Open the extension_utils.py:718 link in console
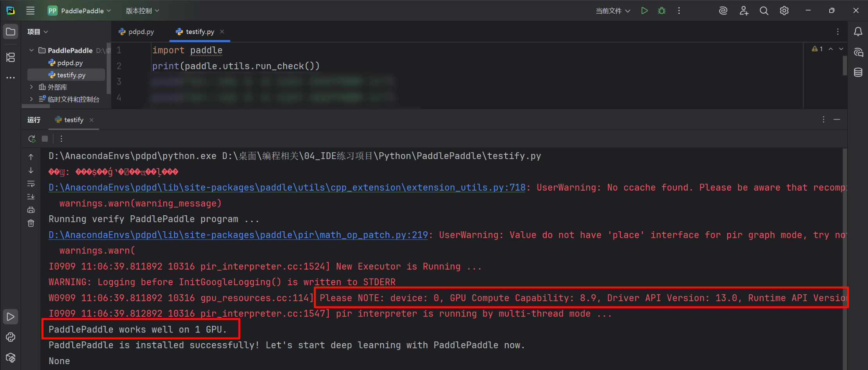 pyautogui.click(x=287, y=188)
